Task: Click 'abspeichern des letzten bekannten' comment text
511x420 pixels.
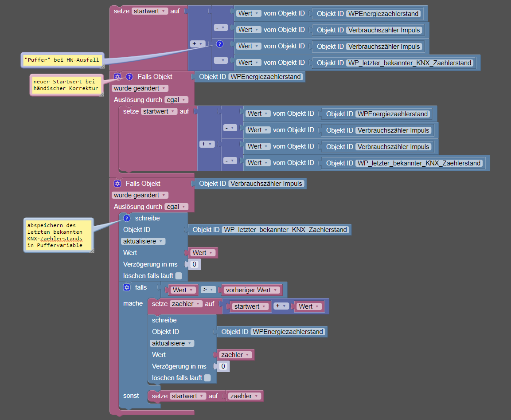Action: [x=55, y=235]
